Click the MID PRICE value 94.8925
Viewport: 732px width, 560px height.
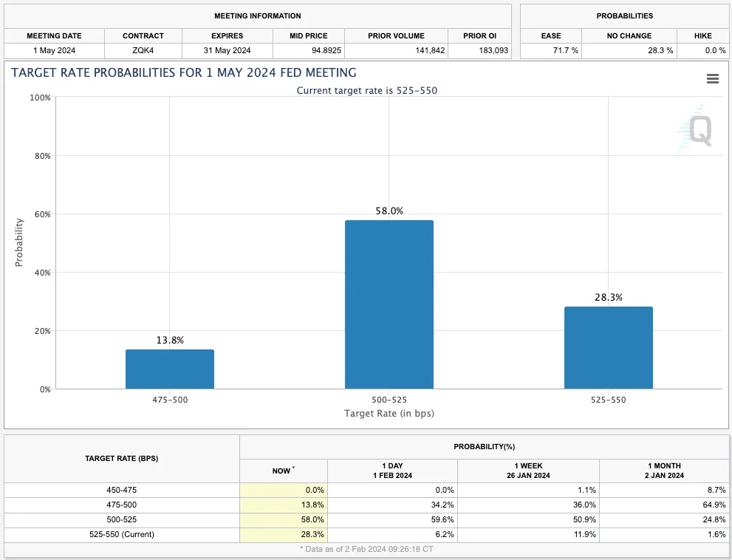coord(309,50)
